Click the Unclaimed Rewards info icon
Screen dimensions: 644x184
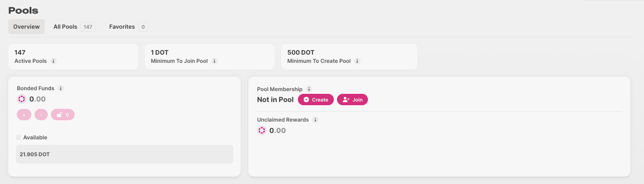click(x=316, y=120)
